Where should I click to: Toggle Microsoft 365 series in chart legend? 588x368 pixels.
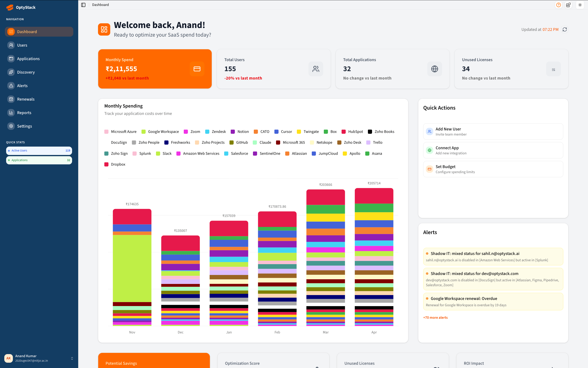278,143
